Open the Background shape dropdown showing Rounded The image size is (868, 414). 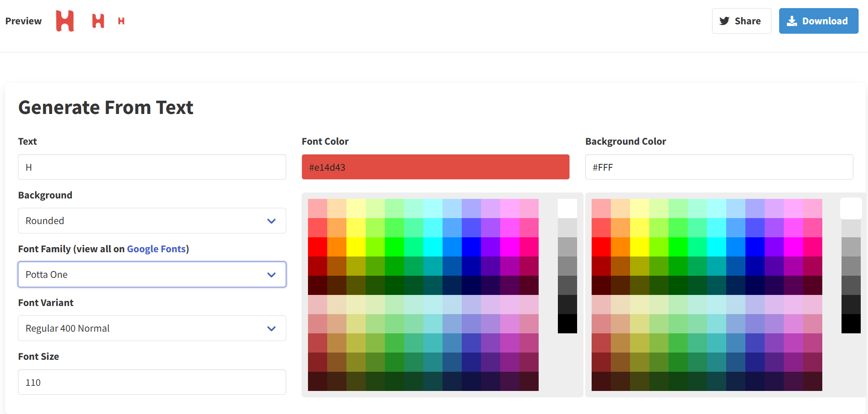click(x=152, y=221)
